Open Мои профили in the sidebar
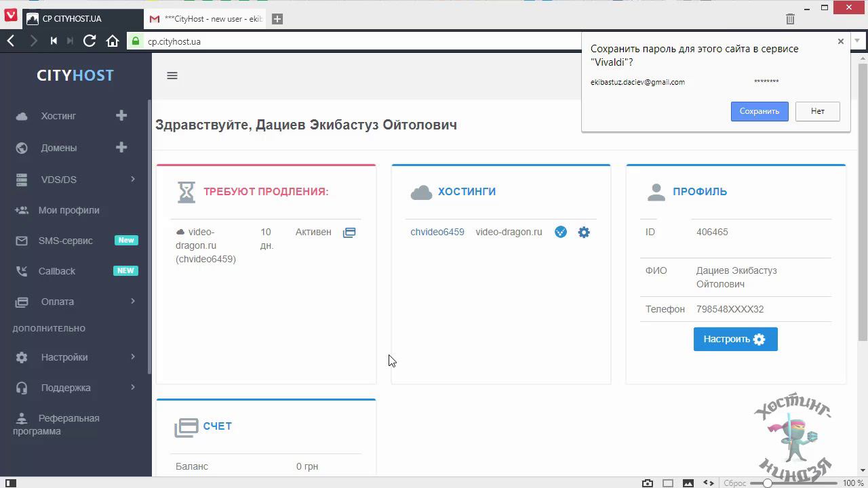The image size is (868, 488). [69, 210]
